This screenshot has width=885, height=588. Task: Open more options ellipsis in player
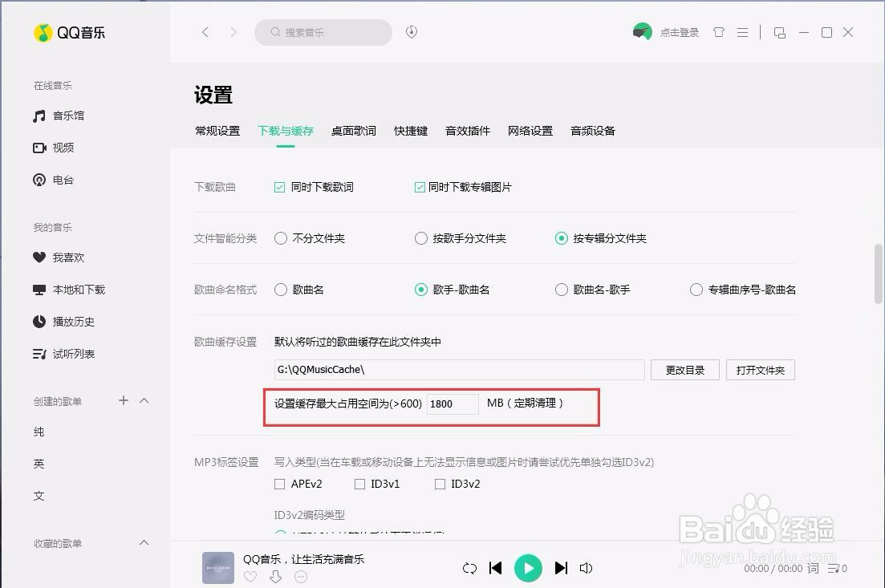(301, 577)
